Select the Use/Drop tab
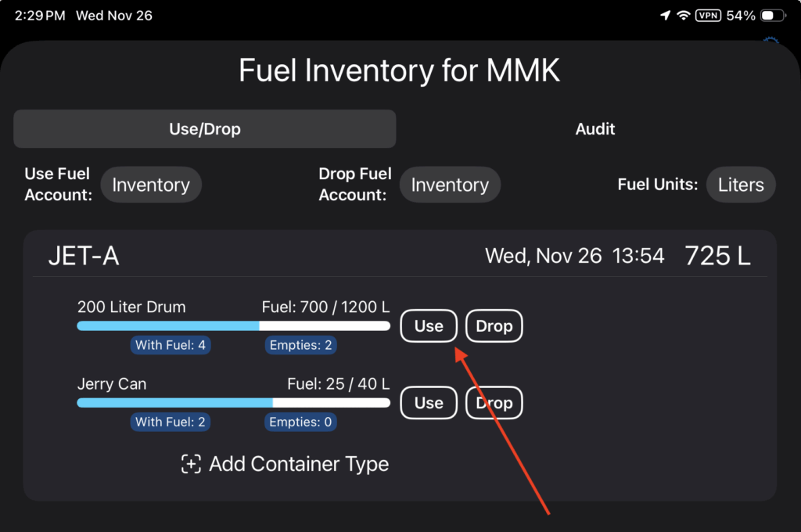Image resolution: width=801 pixels, height=532 pixels. pos(204,129)
